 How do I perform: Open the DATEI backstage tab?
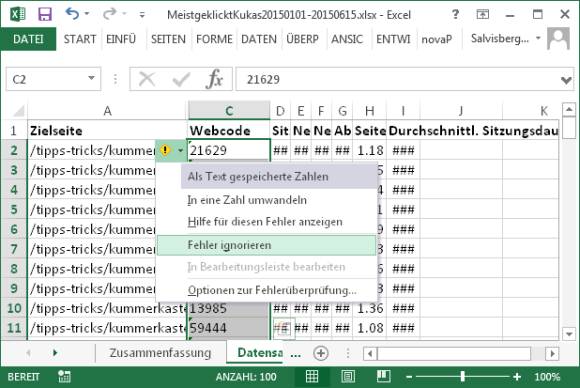28,39
